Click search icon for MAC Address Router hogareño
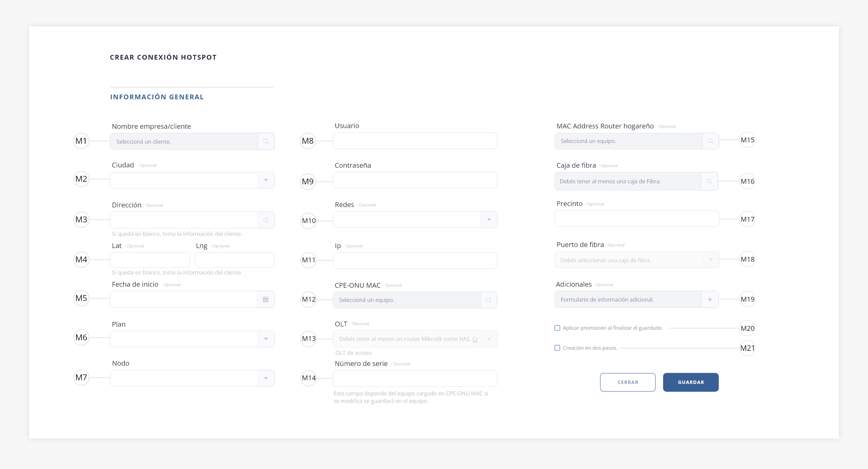Image resolution: width=868 pixels, height=469 pixels. pyautogui.click(x=710, y=141)
